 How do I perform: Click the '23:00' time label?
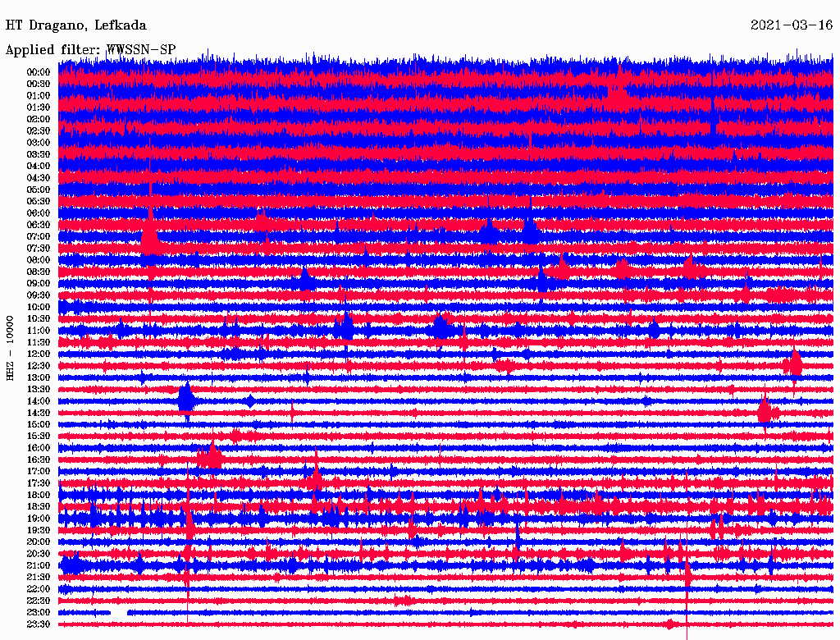(39, 613)
